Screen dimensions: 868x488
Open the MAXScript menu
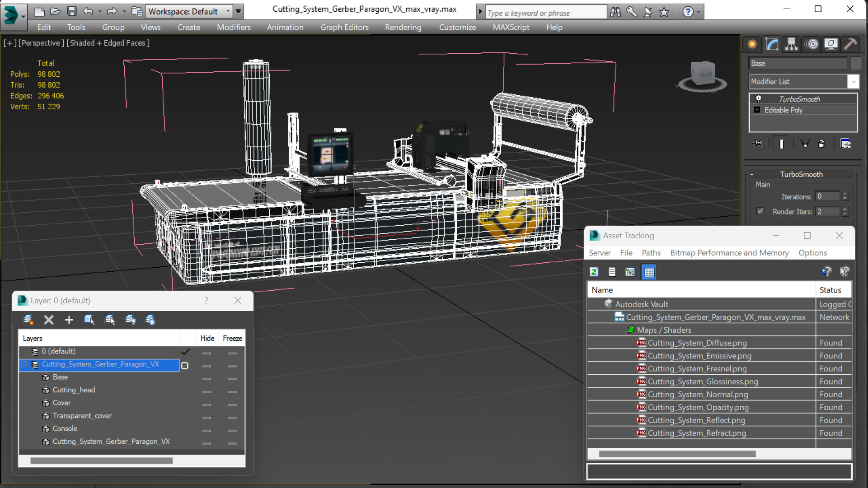tap(511, 27)
